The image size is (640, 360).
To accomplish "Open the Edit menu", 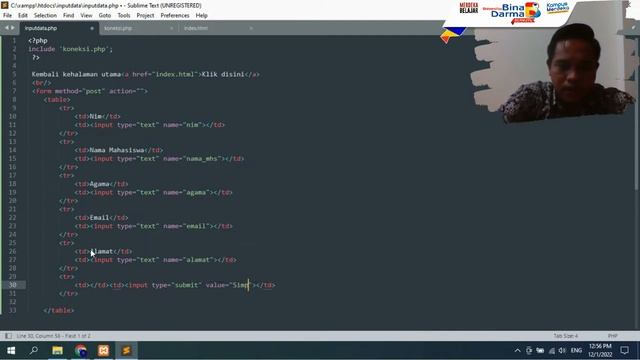I will 23,16.
